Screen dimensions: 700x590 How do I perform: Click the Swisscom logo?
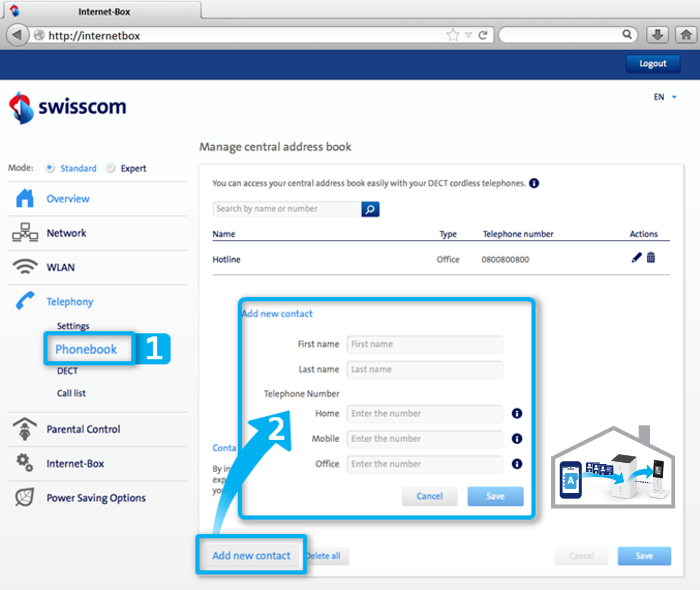click(67, 108)
